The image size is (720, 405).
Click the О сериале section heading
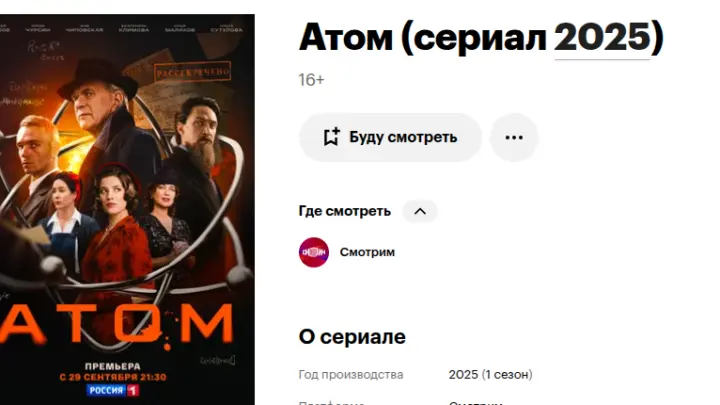352,337
